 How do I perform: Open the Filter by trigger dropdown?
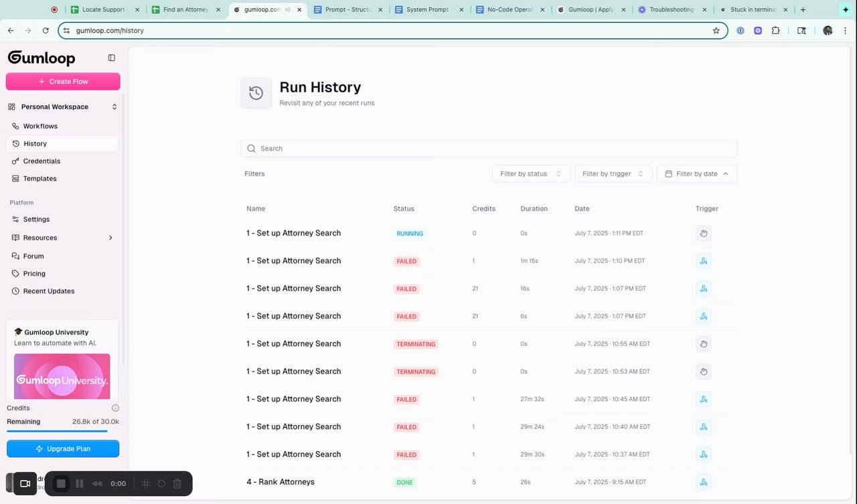[x=613, y=174]
